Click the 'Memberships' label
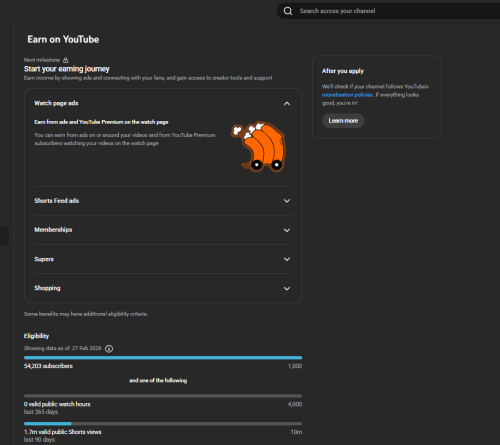This screenshot has height=445, width=500. 53,230
